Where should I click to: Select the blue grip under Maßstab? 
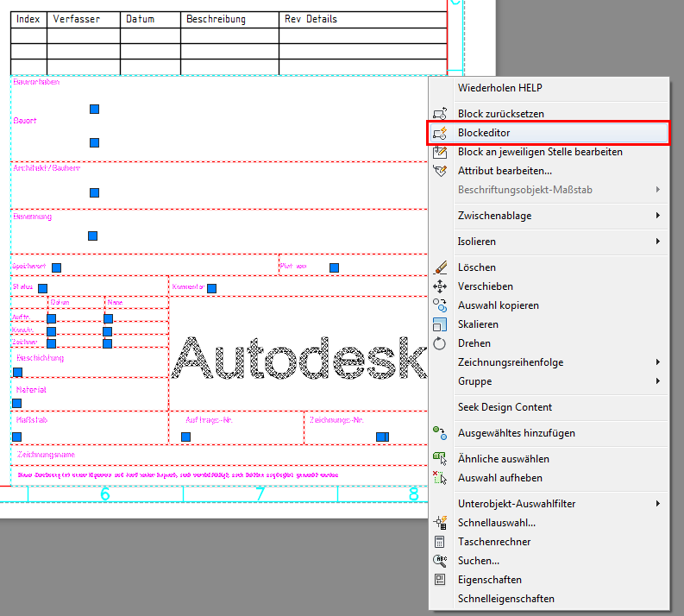point(16,437)
